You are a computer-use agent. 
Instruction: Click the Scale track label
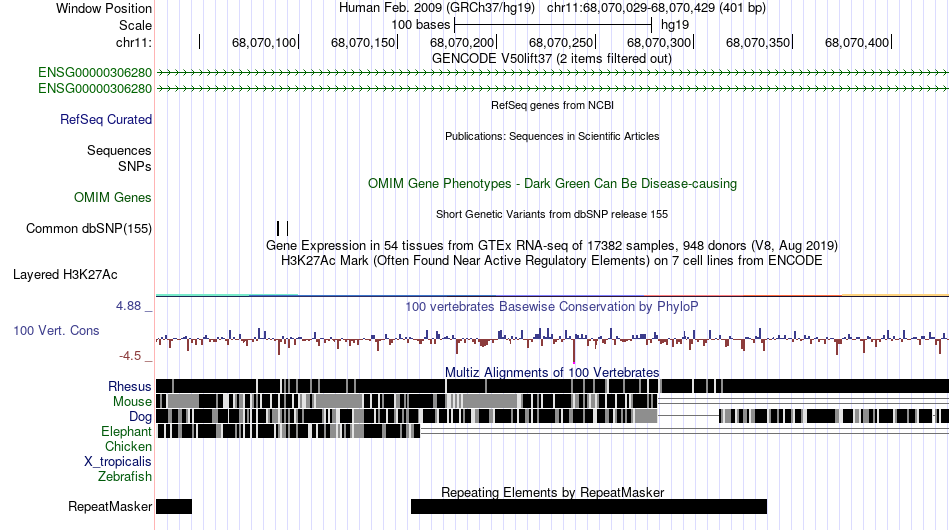(135, 25)
